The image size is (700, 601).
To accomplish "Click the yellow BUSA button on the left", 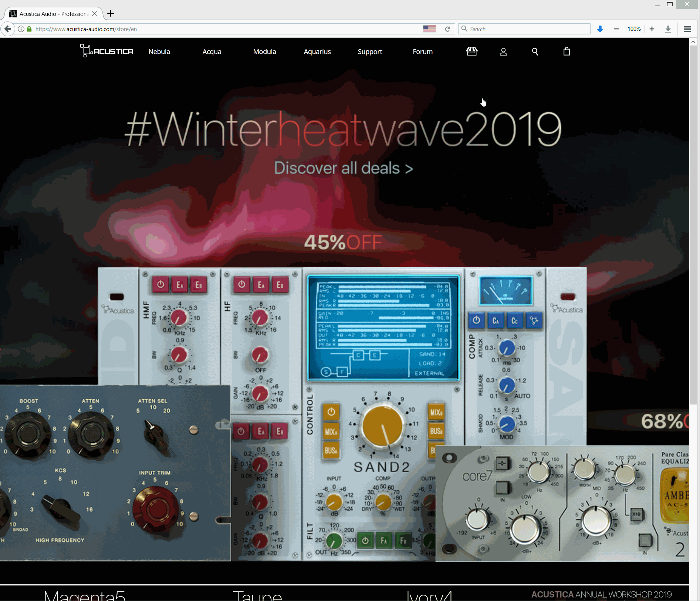I will point(331,451).
